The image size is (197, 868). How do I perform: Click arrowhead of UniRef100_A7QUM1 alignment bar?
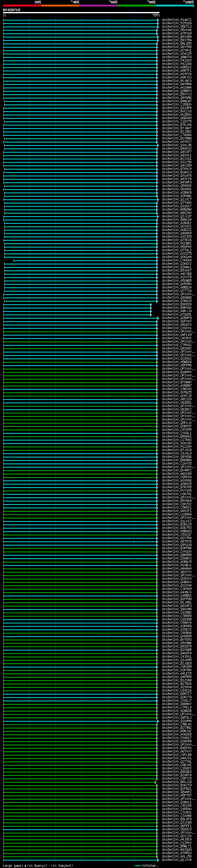point(151,315)
